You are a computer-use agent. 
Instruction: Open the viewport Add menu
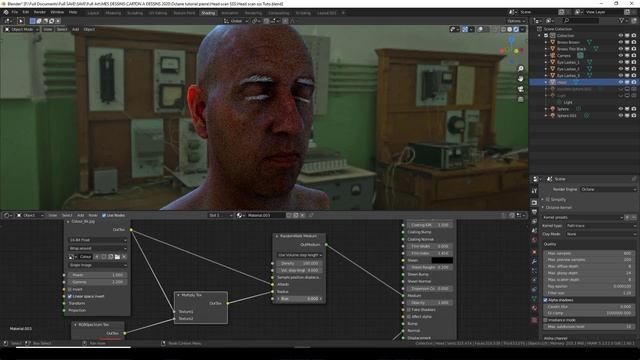point(76,29)
